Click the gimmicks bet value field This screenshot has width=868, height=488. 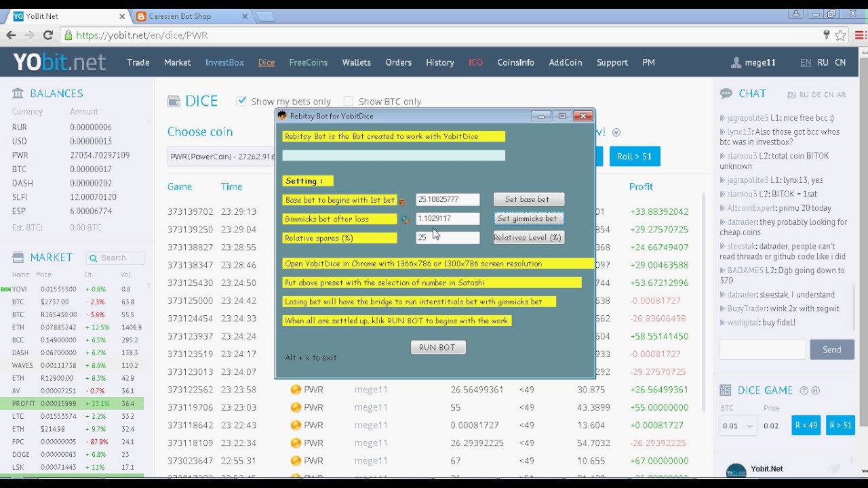coord(448,218)
